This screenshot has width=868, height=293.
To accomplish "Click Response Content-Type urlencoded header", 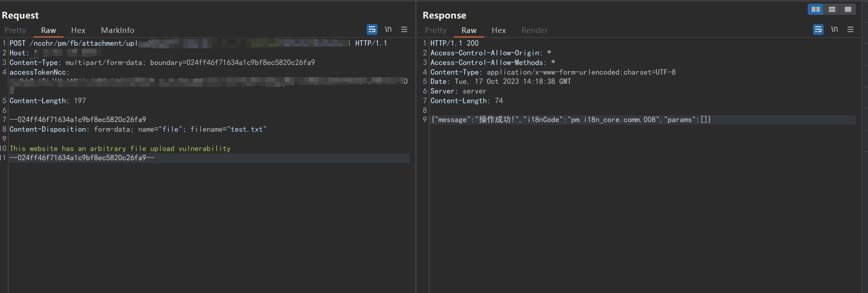I will 553,72.
